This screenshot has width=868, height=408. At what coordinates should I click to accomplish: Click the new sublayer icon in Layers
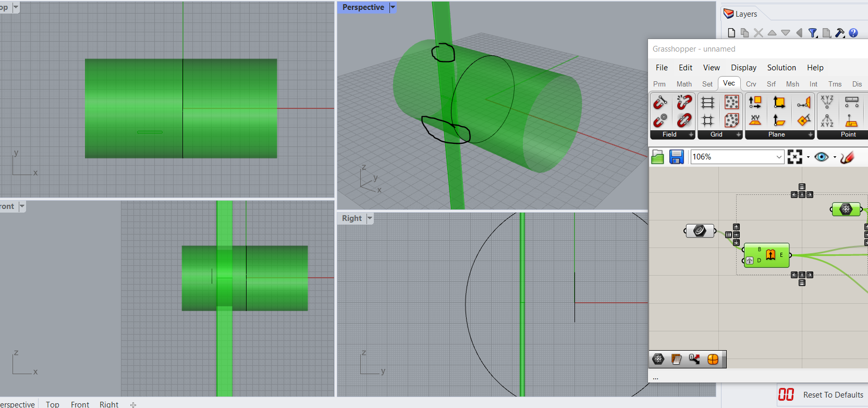pos(745,33)
